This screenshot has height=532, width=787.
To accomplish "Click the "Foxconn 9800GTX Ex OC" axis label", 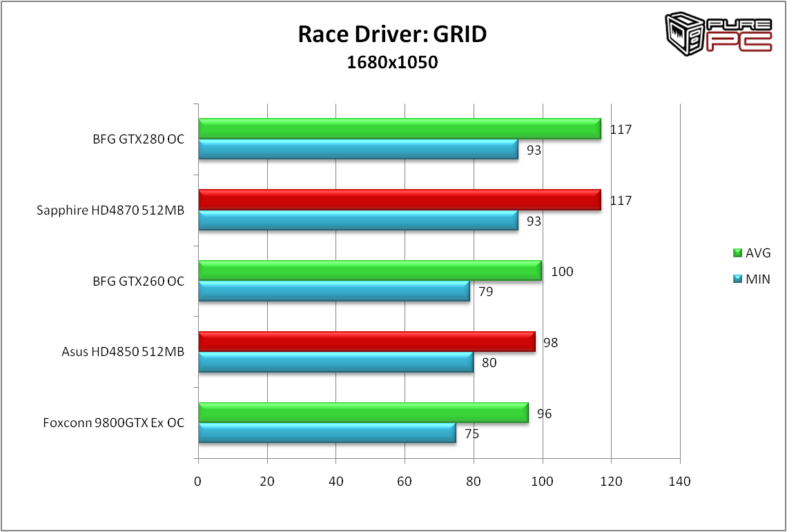I will (113, 422).
